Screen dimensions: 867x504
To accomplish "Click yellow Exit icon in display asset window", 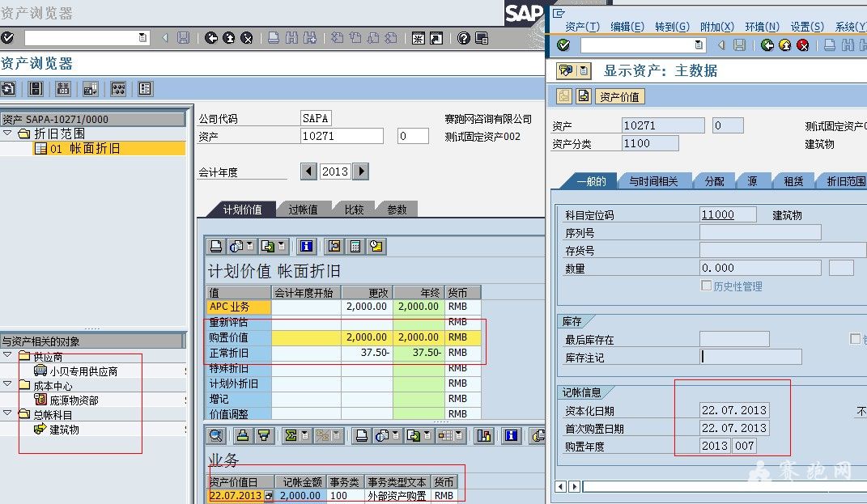I will [x=784, y=44].
